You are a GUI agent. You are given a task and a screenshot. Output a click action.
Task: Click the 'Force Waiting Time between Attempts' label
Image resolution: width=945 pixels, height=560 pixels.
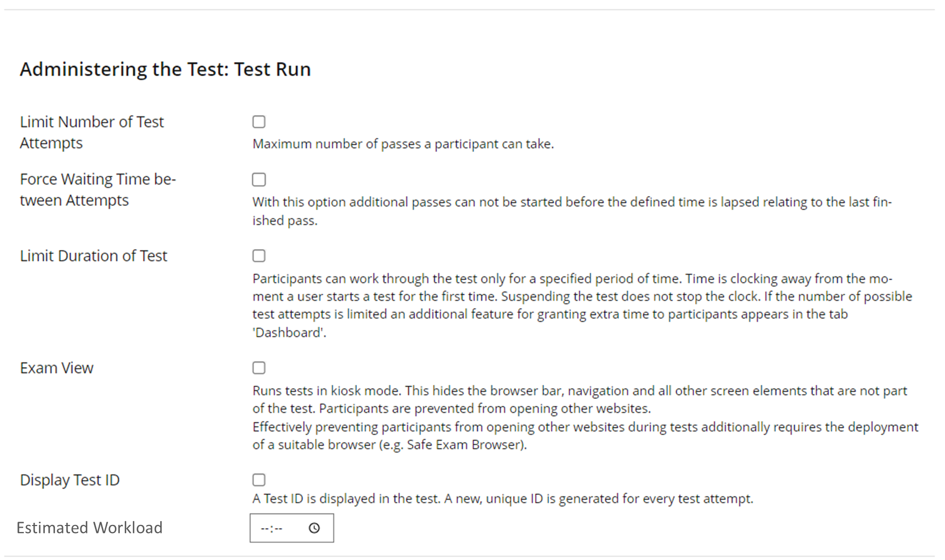tap(98, 189)
